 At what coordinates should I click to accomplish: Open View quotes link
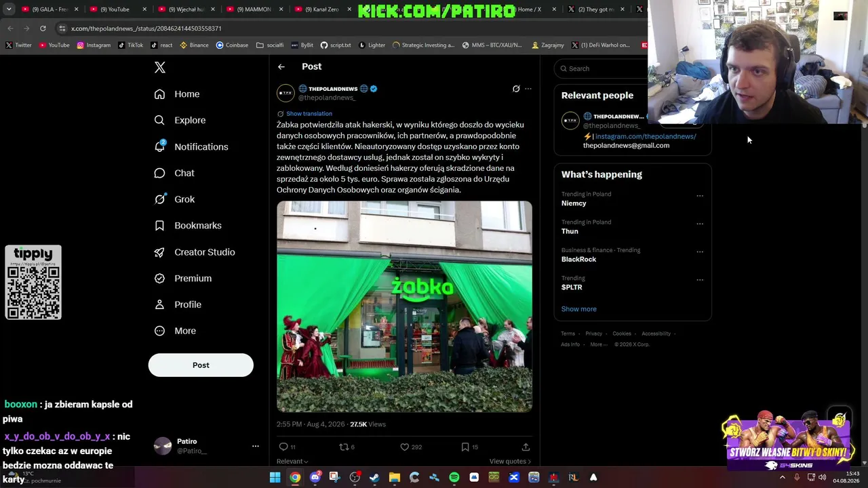[x=510, y=462]
